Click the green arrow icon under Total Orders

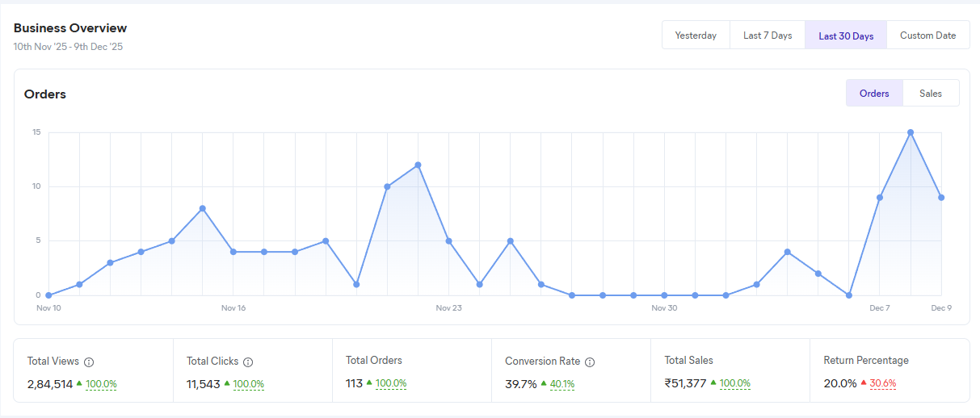tap(369, 382)
